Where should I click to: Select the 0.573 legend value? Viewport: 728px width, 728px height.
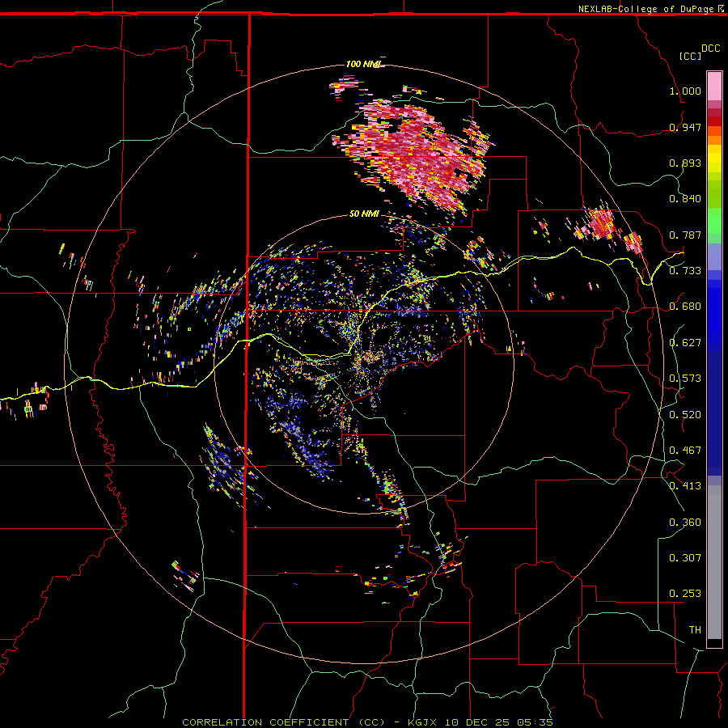click(x=685, y=379)
